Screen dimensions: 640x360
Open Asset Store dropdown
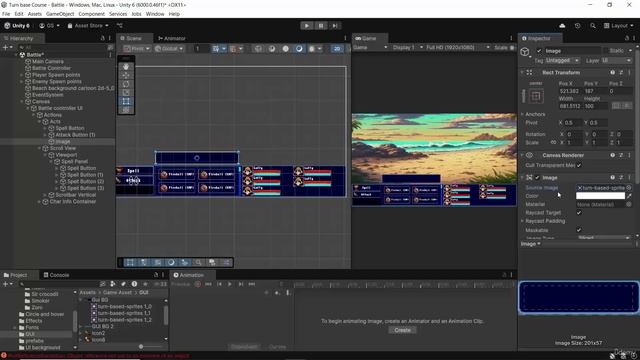pyautogui.click(x=88, y=26)
